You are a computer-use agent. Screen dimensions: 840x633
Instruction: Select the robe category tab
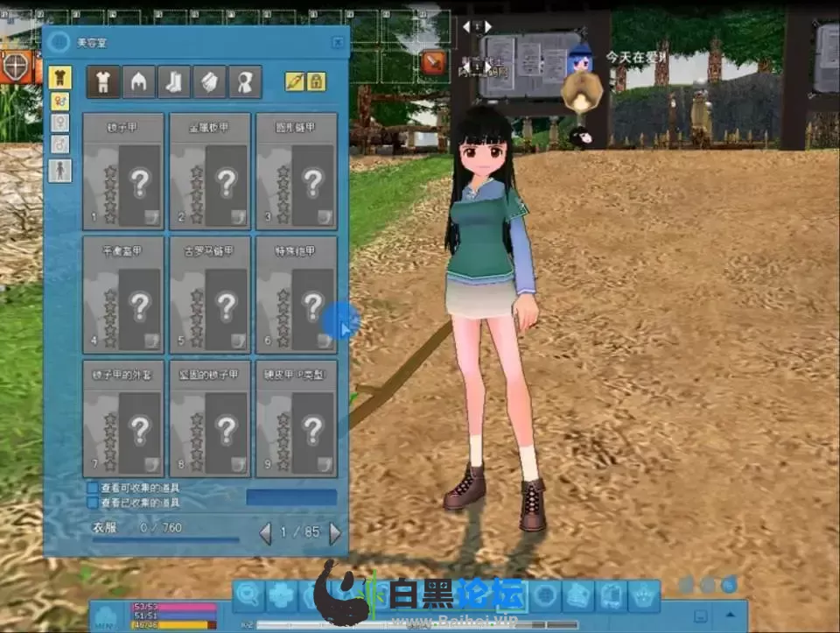[x=245, y=82]
